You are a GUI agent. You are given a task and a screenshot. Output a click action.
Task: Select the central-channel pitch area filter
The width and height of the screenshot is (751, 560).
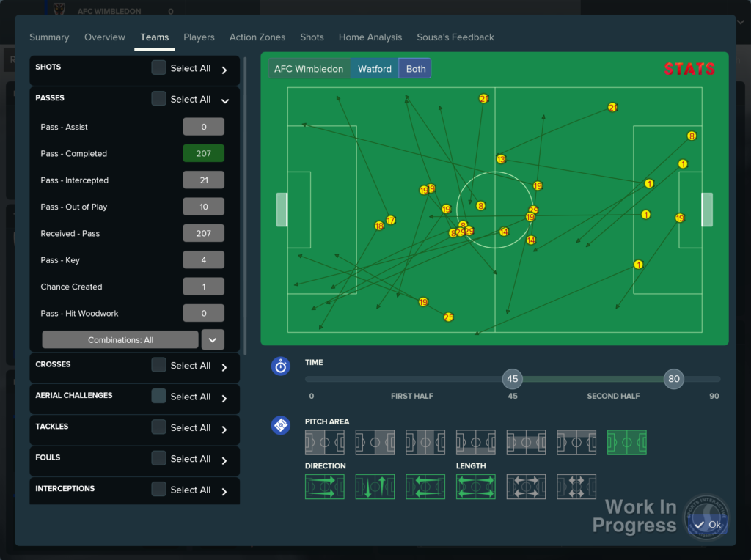[x=526, y=442]
